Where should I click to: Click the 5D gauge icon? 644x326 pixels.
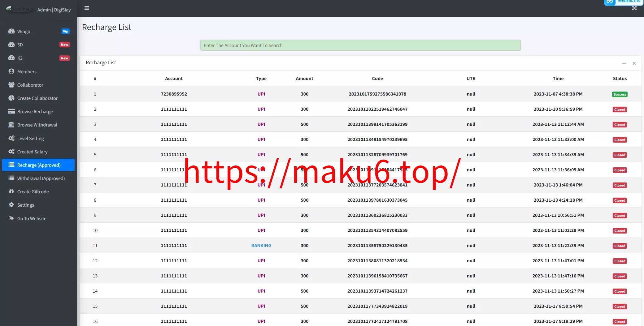[11, 45]
